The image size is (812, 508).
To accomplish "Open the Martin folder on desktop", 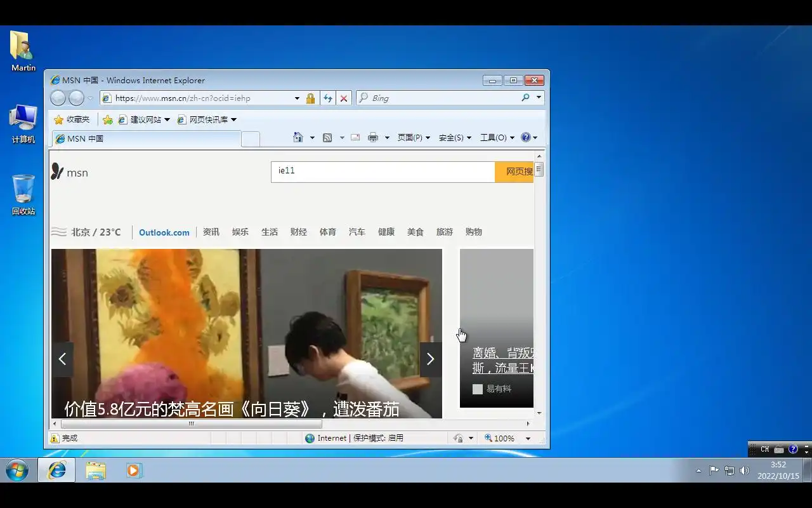I will (23, 51).
